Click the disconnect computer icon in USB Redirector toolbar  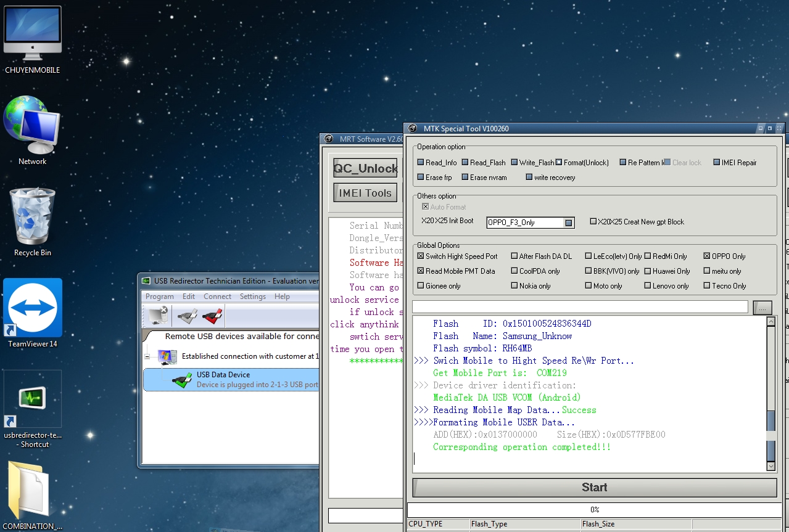pos(159,316)
